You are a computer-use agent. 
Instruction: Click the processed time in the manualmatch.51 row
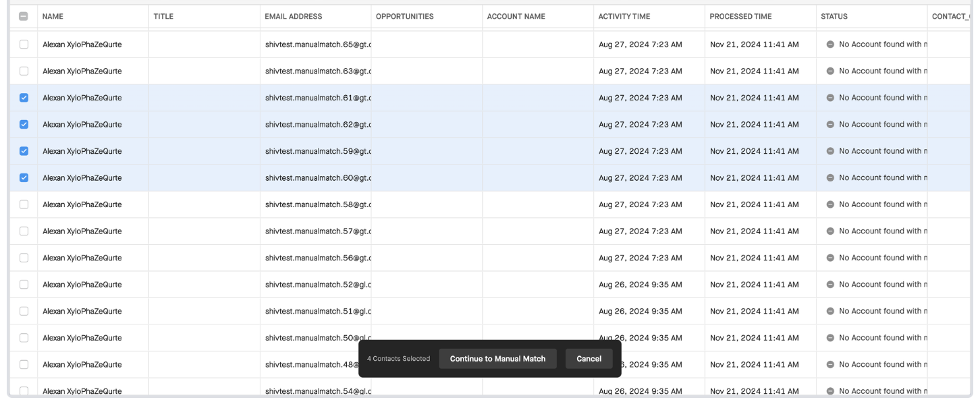(755, 311)
